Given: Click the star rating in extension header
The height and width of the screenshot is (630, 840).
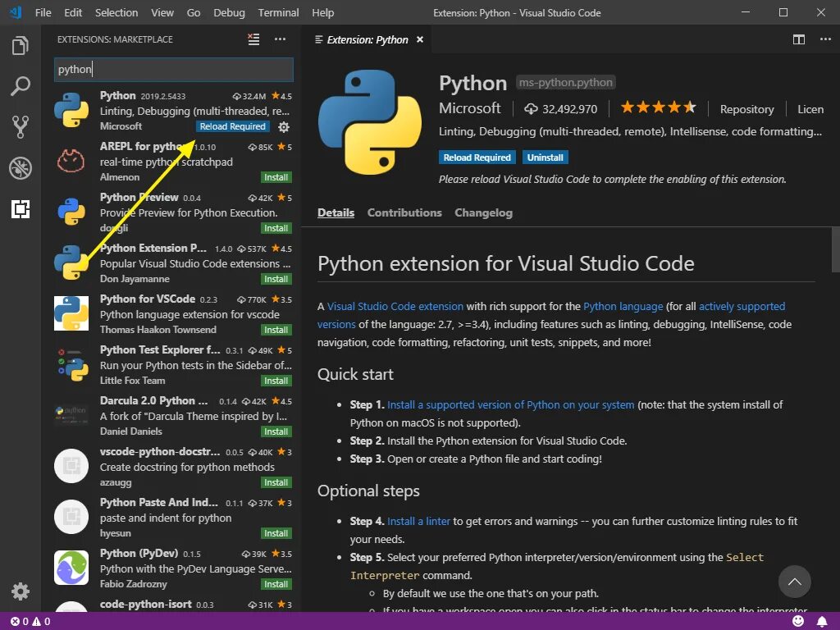Looking at the screenshot, I should pos(659,107).
